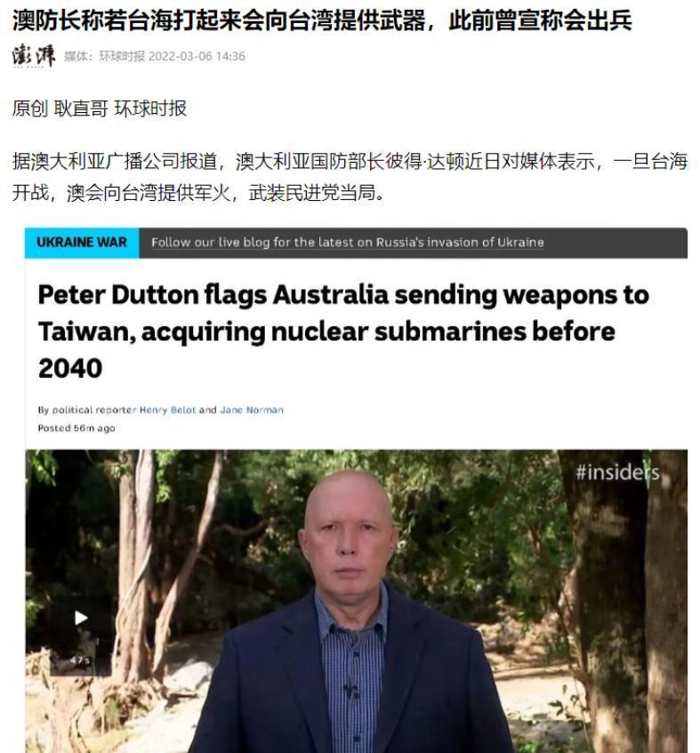700x753 pixels.
Task: Click the video thumbnail of man in suit
Action: pos(357,601)
